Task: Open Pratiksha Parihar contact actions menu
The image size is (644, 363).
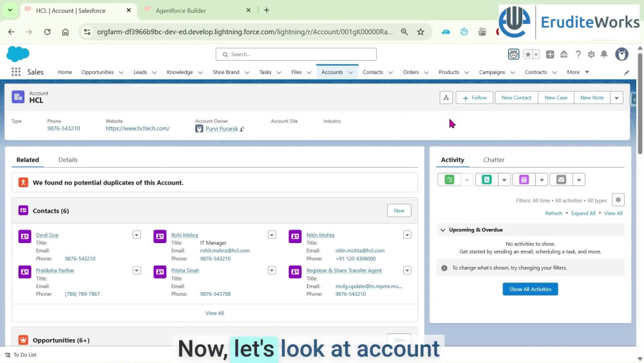Action: [137, 271]
